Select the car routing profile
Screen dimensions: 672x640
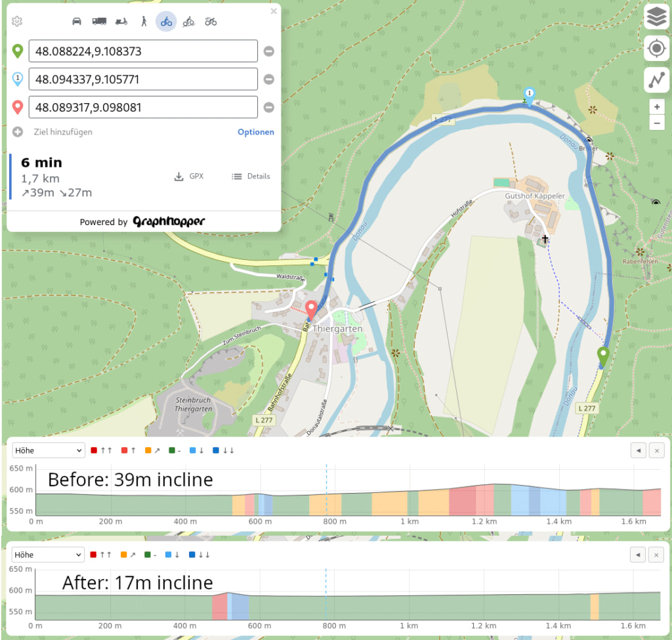tap(77, 22)
